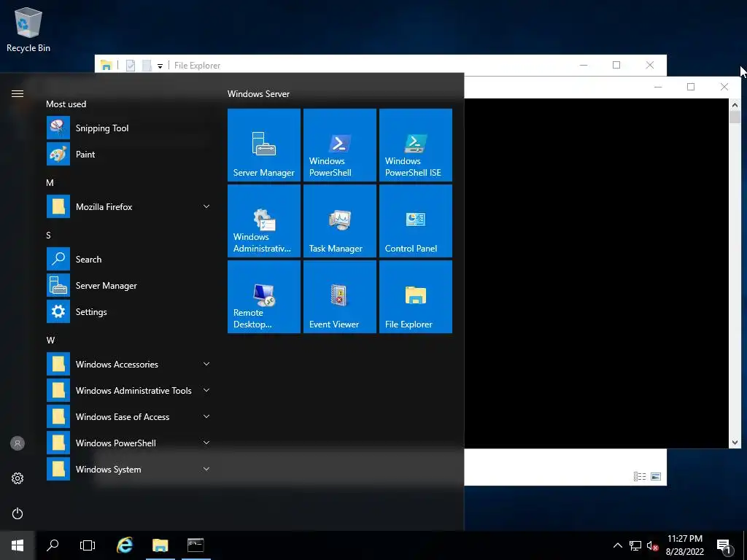Open the Remote Desktop Connection tile
The height and width of the screenshot is (560, 747).
pyautogui.click(x=264, y=297)
